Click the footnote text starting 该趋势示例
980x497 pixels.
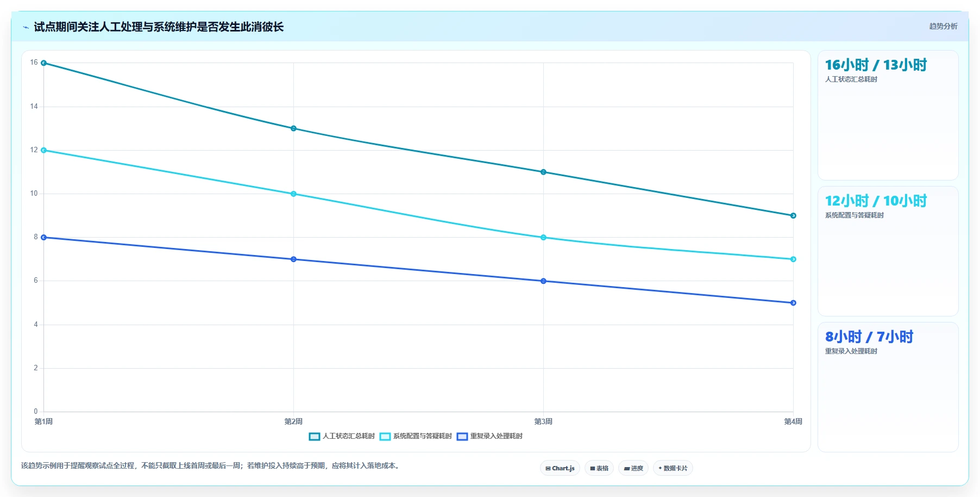pyautogui.click(x=212, y=465)
